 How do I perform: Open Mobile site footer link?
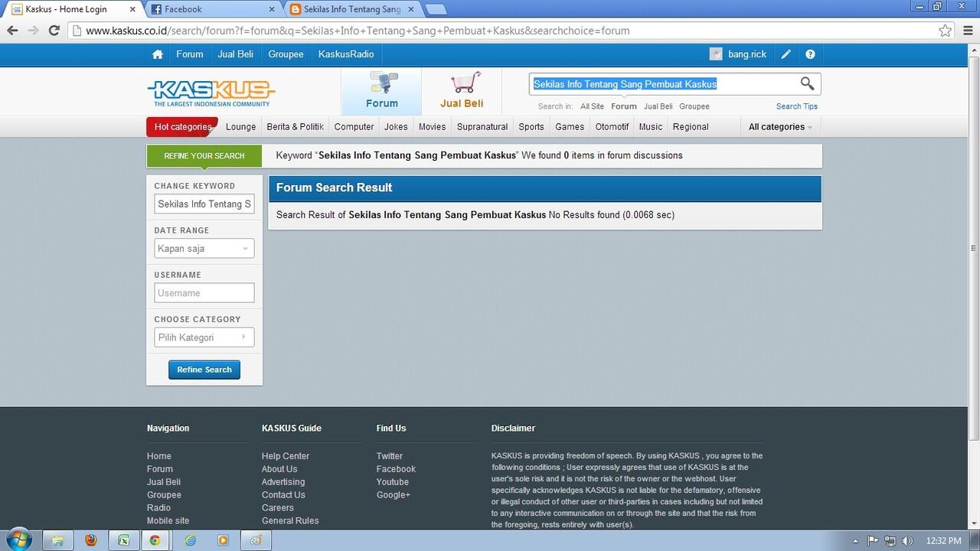(x=168, y=521)
